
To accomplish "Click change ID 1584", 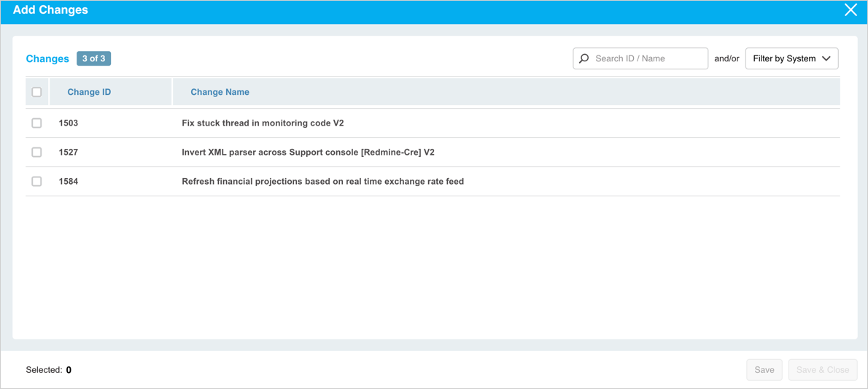I will (x=69, y=182).
